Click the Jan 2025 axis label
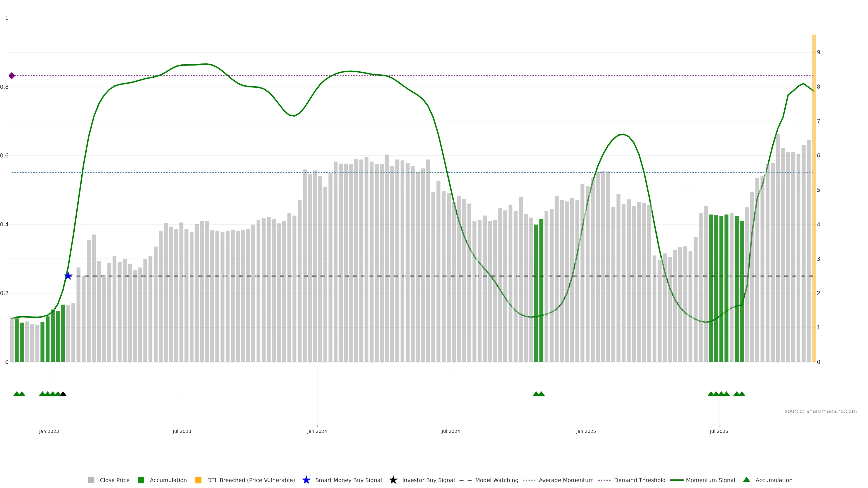 pos(586,431)
